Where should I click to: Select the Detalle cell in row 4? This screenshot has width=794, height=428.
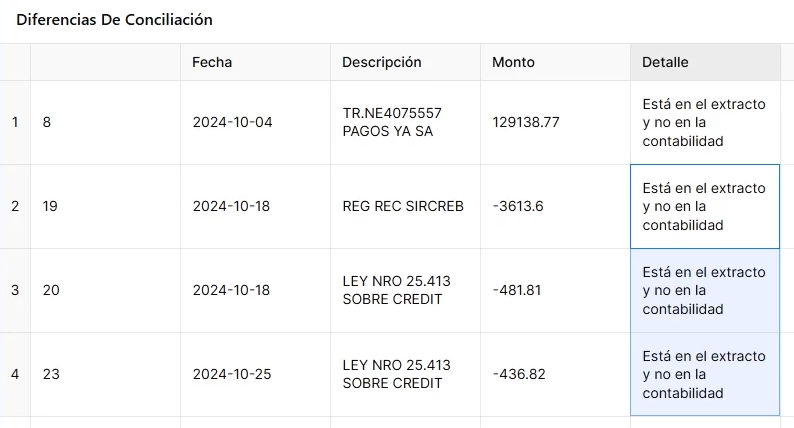click(x=705, y=374)
